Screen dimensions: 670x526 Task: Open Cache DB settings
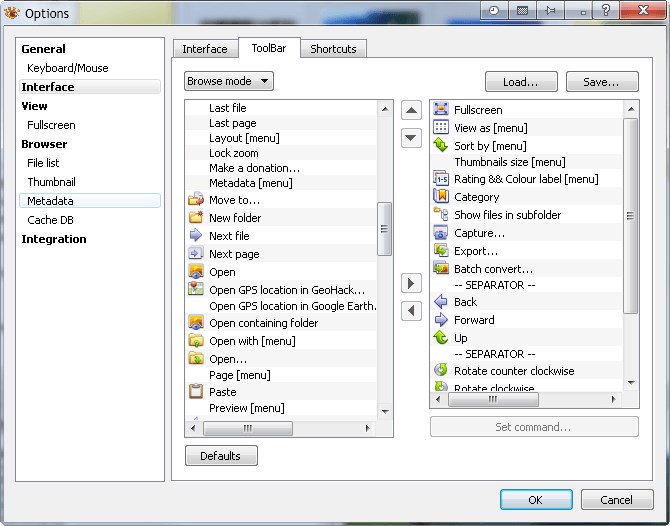pos(50,220)
